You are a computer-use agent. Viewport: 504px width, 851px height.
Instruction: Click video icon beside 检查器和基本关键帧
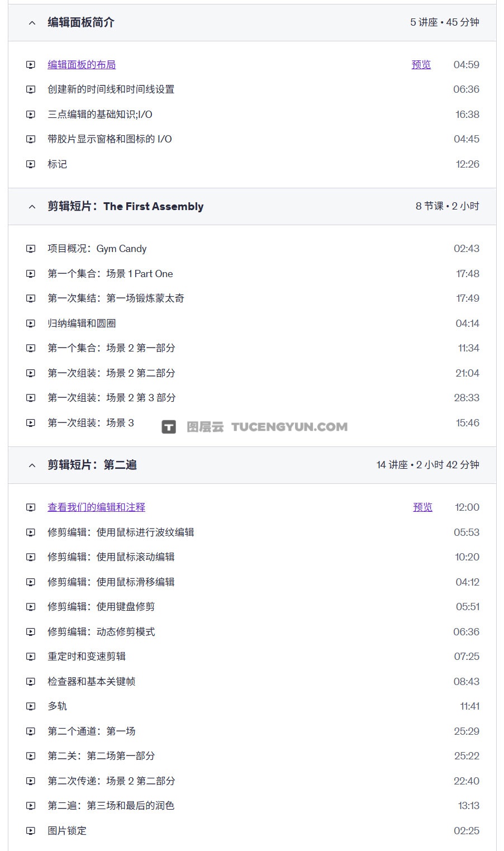click(x=31, y=682)
